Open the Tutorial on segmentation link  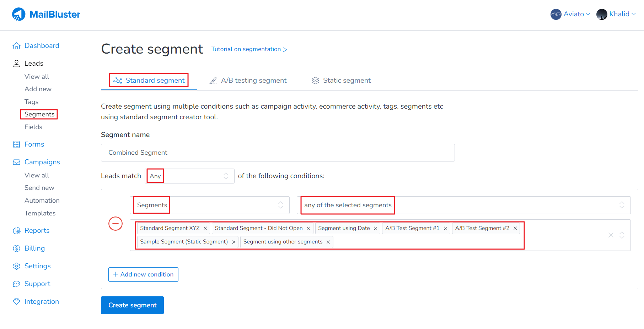pyautogui.click(x=249, y=49)
